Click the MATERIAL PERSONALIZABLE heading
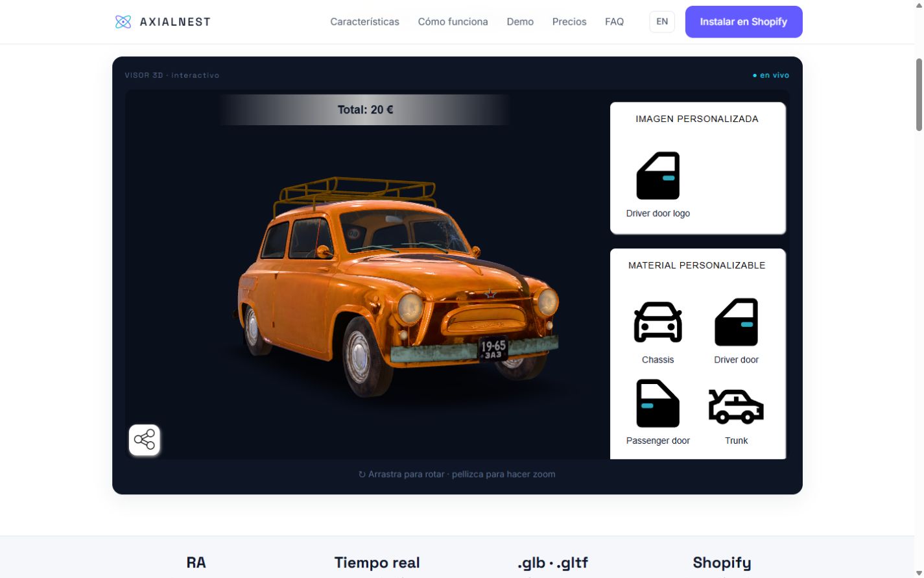The height and width of the screenshot is (578, 924). (697, 265)
